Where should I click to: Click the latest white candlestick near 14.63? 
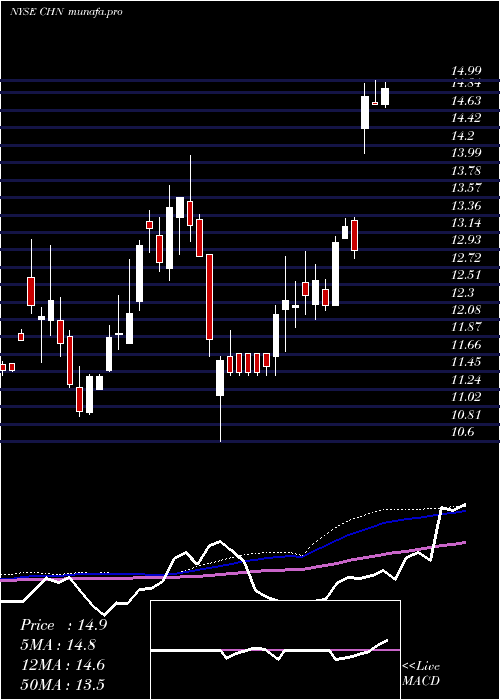tap(385, 96)
